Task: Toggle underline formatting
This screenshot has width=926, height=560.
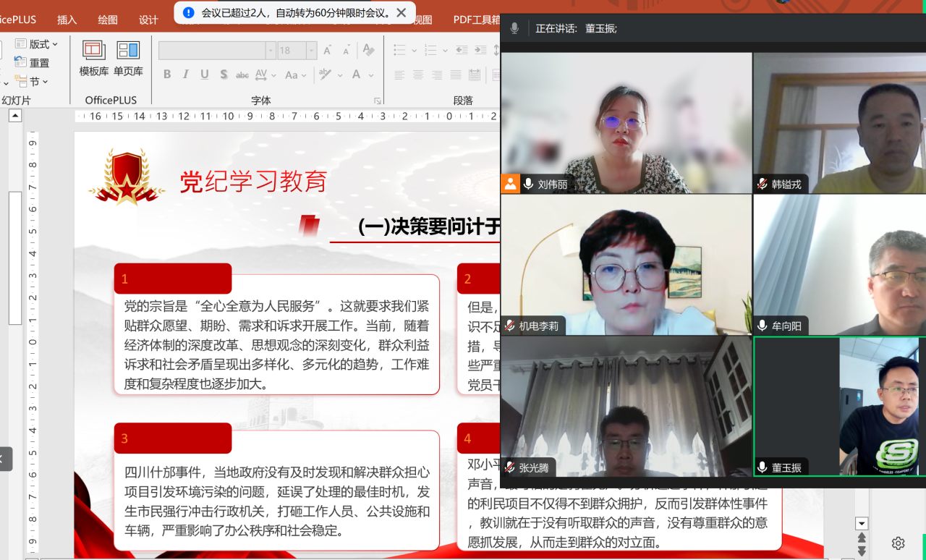Action: [205, 75]
